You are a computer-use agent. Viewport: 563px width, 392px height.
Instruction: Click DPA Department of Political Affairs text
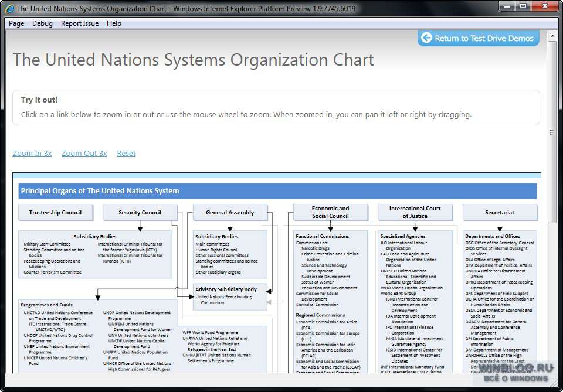pyautogui.click(x=498, y=265)
